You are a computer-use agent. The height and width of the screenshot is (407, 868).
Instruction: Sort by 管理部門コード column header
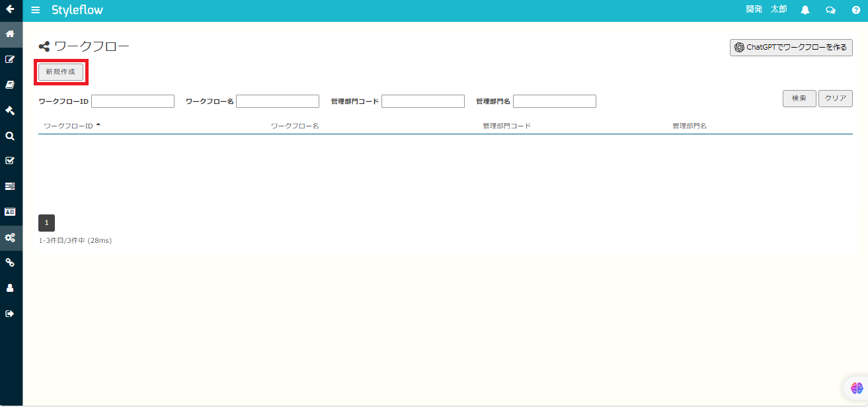click(x=507, y=126)
